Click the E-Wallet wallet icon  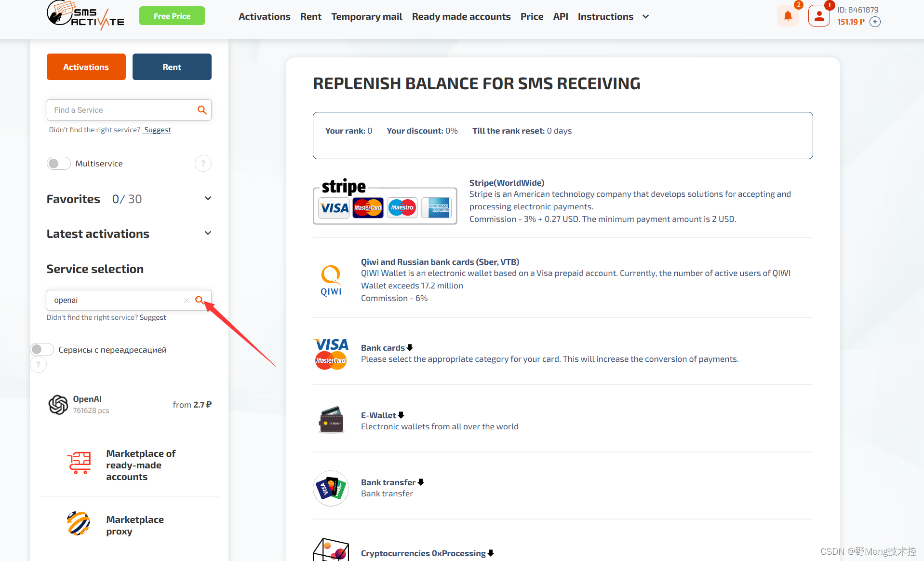point(331,420)
